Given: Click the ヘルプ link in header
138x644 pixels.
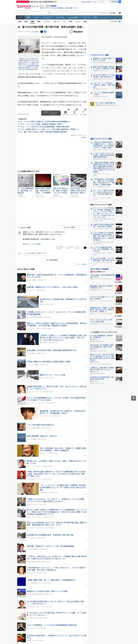Looking at the screenshot, I should (x=94, y=2).
